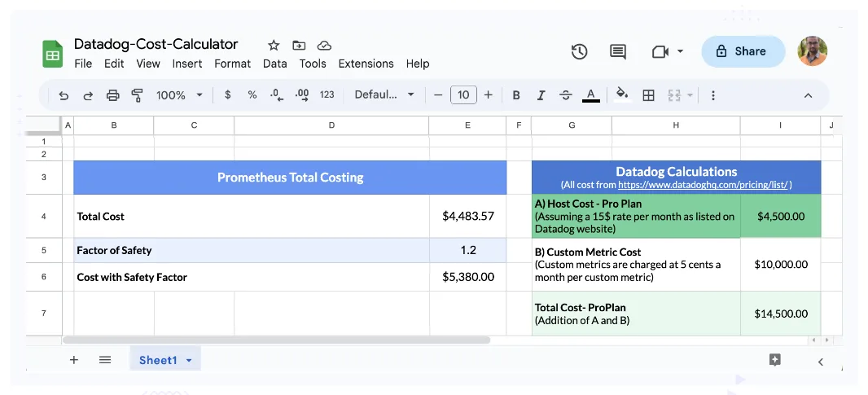The height and width of the screenshot is (395, 868).
Task: Expand merge cells options arrow
Action: tap(690, 95)
